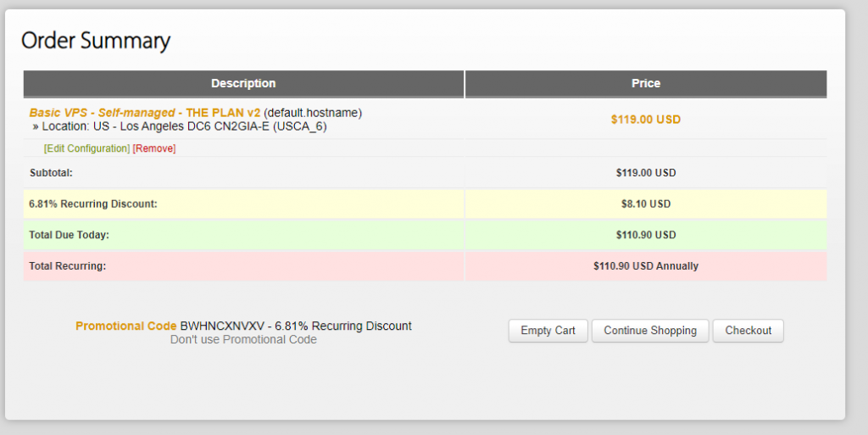Click the Los Angeles DC6 location line
868x435 pixels.
(180, 126)
